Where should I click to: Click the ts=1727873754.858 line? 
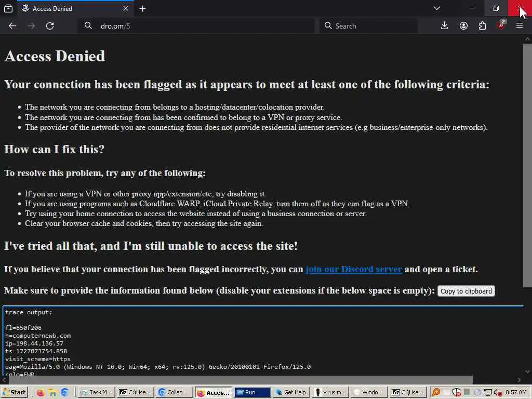[36, 351]
